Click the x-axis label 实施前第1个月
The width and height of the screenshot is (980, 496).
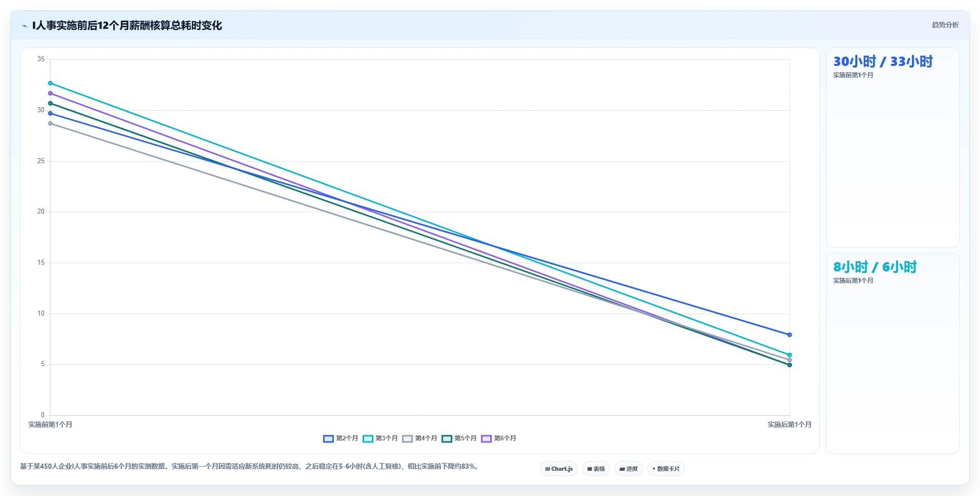pyautogui.click(x=50, y=425)
